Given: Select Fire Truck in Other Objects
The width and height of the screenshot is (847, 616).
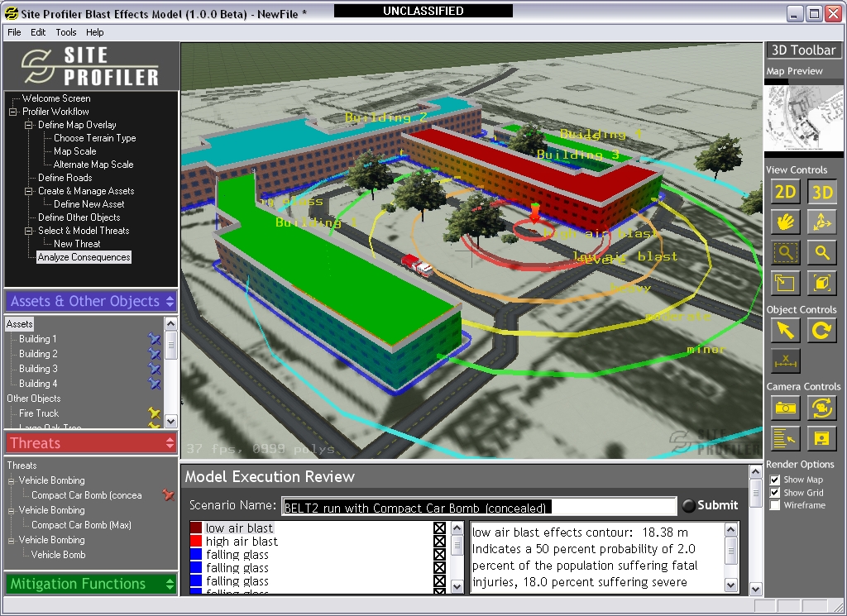Looking at the screenshot, I should 38,413.
